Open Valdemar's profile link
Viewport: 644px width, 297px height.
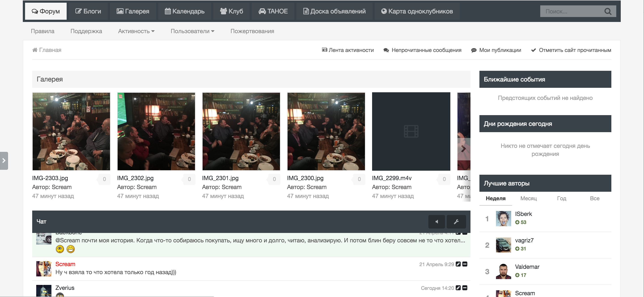527,267
